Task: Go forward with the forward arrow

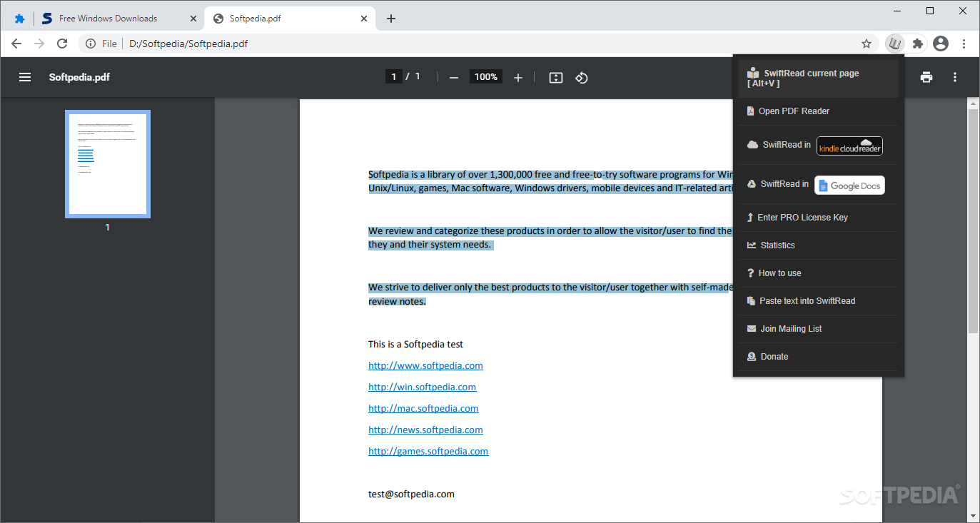Action: click(39, 44)
